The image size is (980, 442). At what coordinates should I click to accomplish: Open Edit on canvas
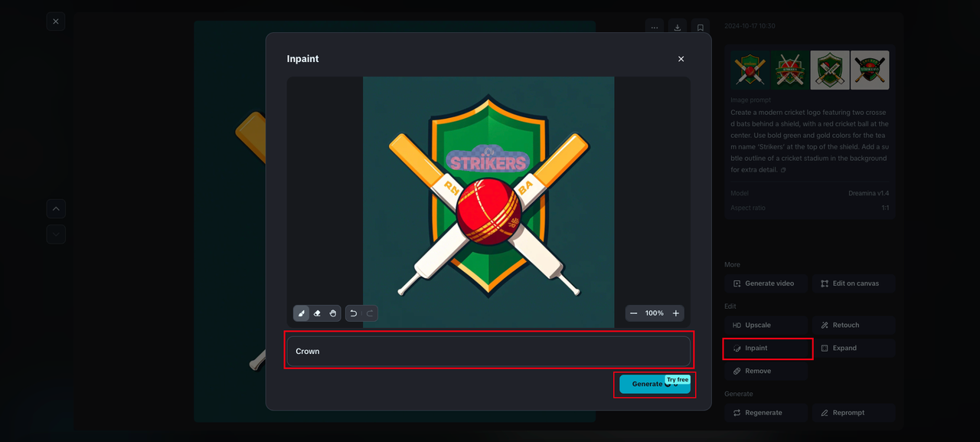pos(854,283)
